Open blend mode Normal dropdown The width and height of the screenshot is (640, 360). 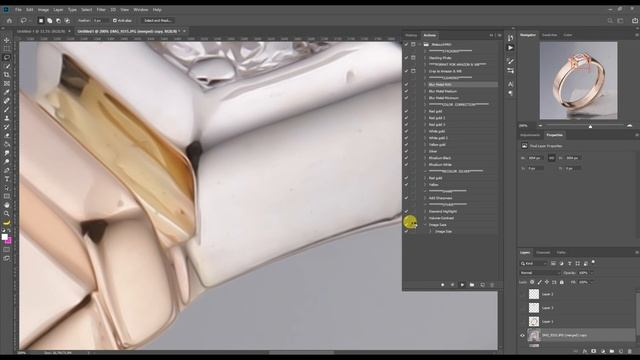click(x=540, y=273)
